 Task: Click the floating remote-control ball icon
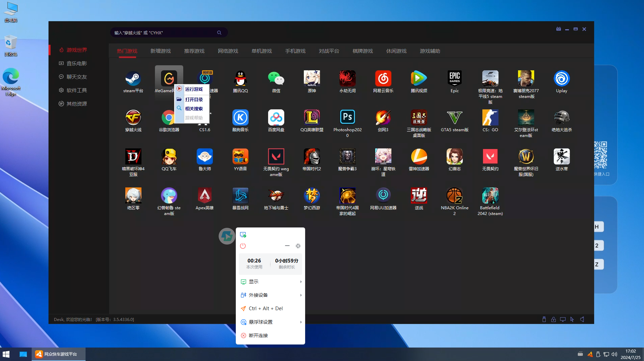click(x=227, y=236)
